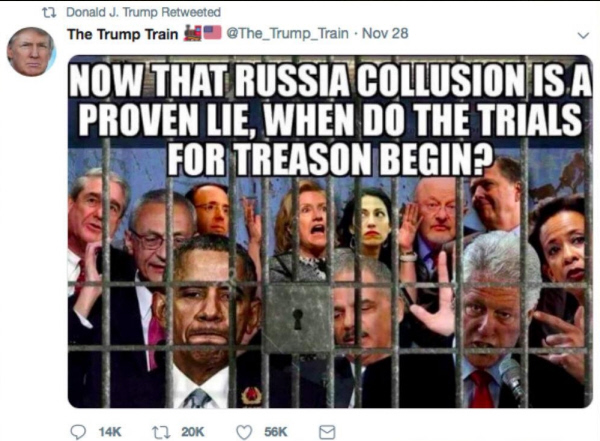
Task: Click the 14K replies count
Action: [110, 432]
